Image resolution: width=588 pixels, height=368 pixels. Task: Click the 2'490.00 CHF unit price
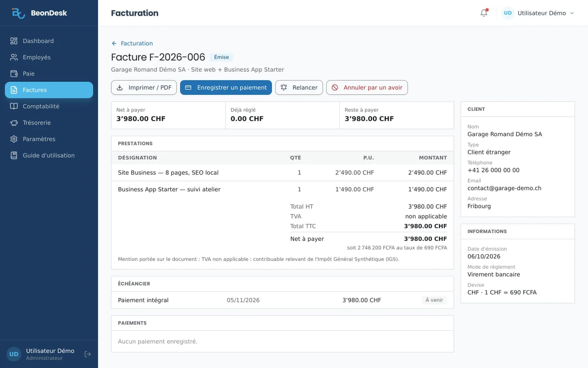(x=355, y=173)
